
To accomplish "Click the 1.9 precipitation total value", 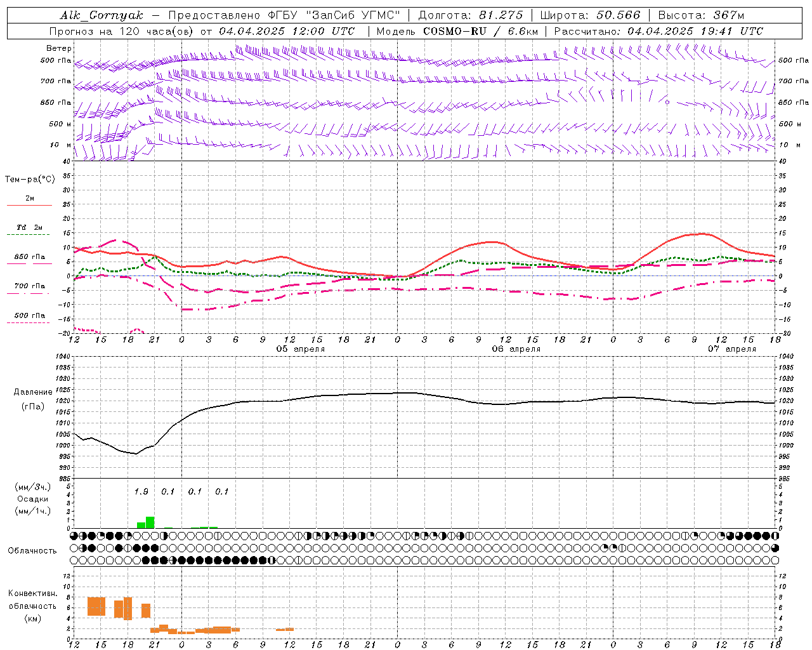I will coord(141,491).
